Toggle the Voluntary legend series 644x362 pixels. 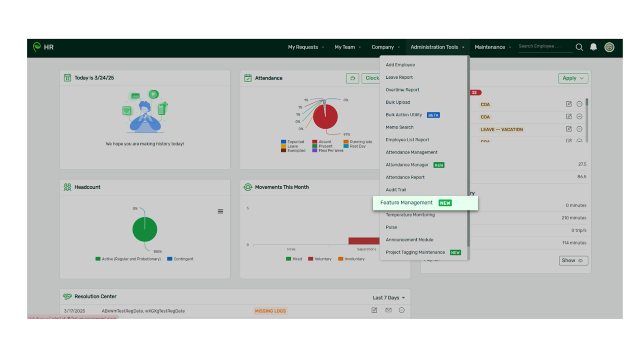click(x=320, y=259)
